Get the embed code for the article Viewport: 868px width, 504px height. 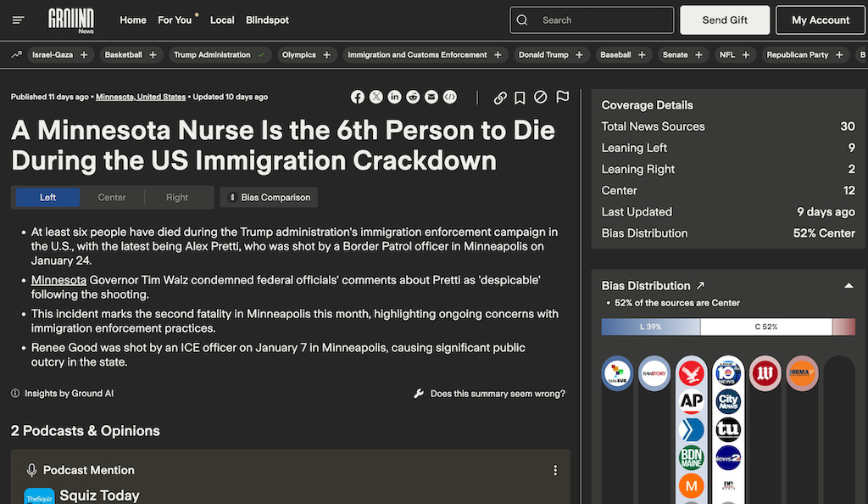(x=450, y=97)
